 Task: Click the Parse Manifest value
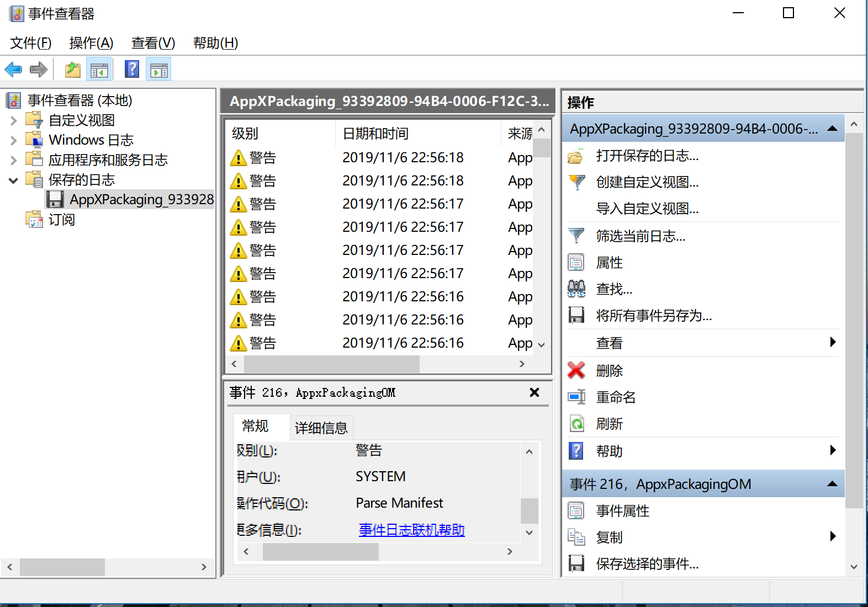pos(399,503)
